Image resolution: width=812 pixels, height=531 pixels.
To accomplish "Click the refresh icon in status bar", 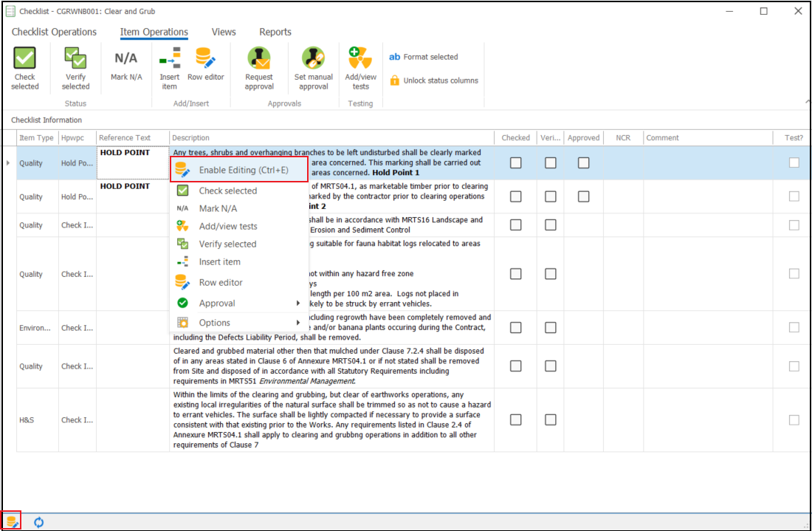I will click(x=39, y=522).
